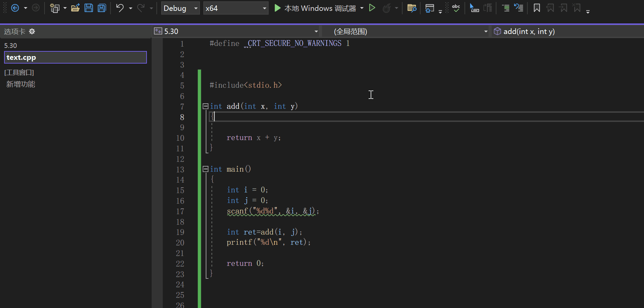Click the greyed icon left of indent lines
Image resolution: width=644 pixels, height=308 pixels.
pos(488,8)
